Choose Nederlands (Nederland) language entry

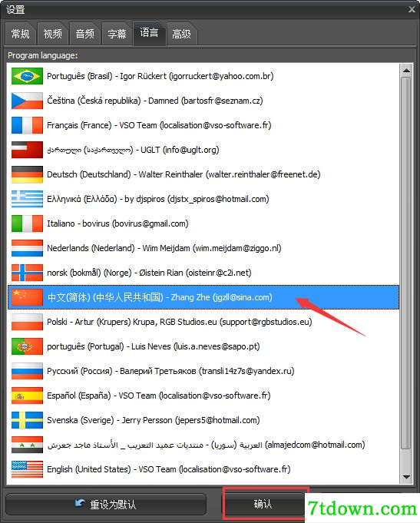[203, 248]
